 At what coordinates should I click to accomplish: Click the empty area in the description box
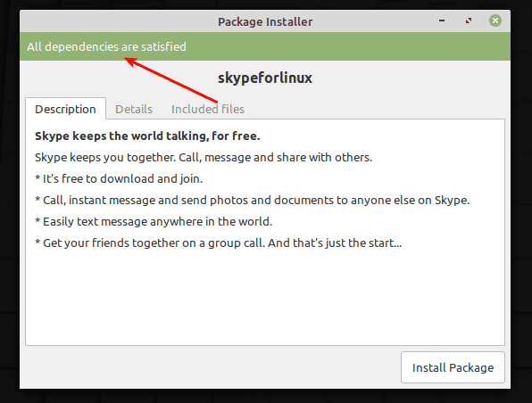[x=265, y=299]
